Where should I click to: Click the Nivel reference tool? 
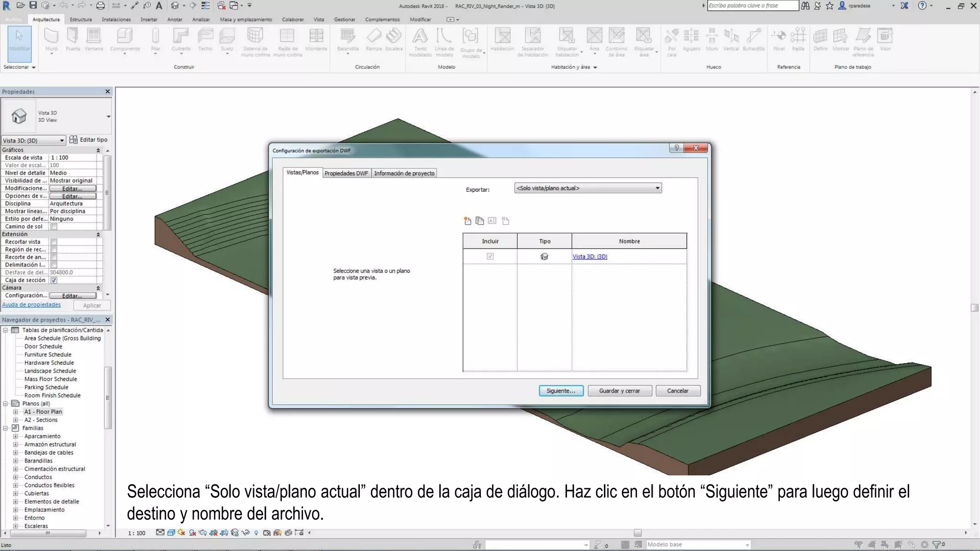tap(779, 40)
